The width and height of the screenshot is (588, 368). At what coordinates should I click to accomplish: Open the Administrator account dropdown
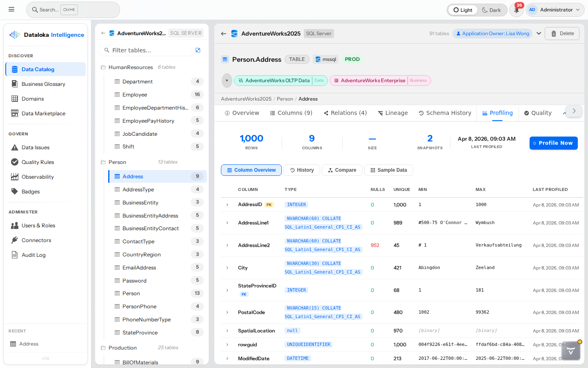point(555,10)
